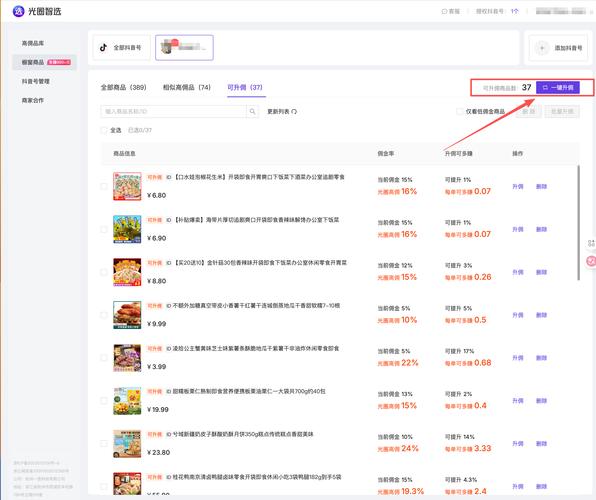Viewport: 596px width, 500px height.
Task: Click ID icon of ¥19.99 product
Action: (169, 392)
